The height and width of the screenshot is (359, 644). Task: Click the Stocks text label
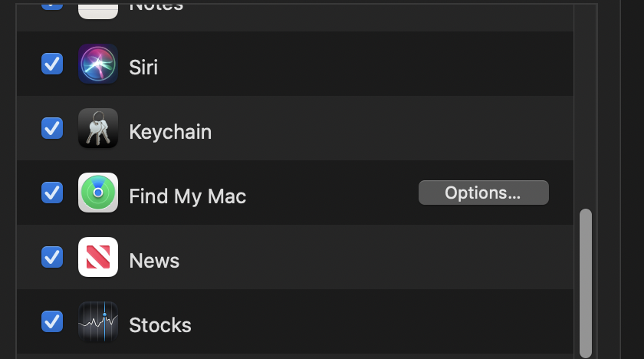(x=160, y=325)
